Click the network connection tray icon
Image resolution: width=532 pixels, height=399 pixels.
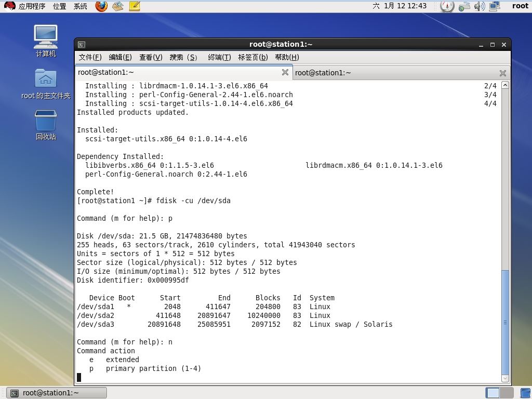click(464, 6)
